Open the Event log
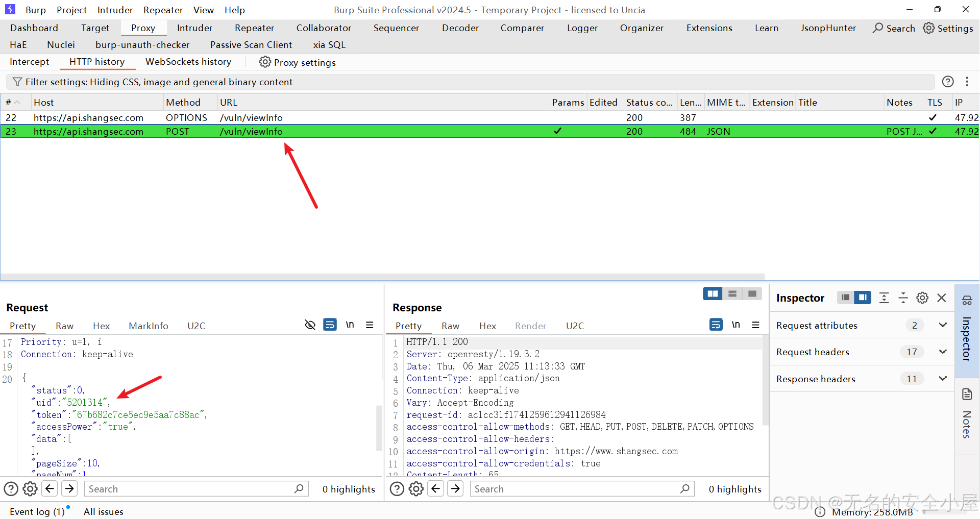 tap(37, 511)
